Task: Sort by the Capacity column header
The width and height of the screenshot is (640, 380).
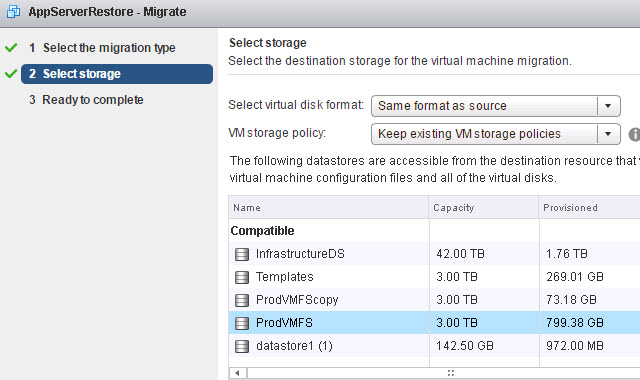Action: pyautogui.click(x=484, y=207)
